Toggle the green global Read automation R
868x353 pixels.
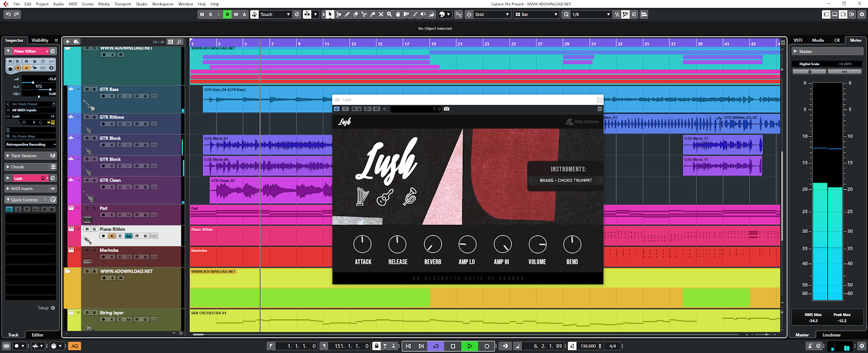coord(227,15)
